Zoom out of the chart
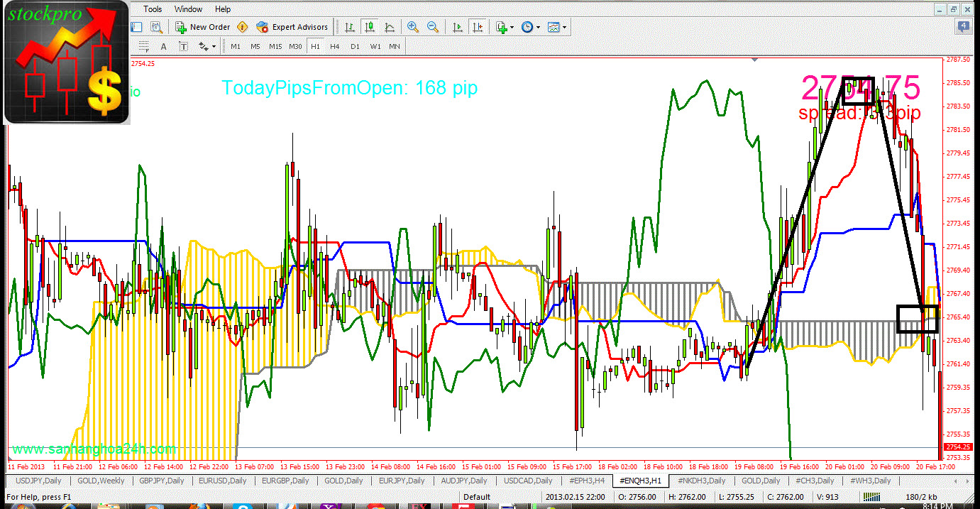 432,27
